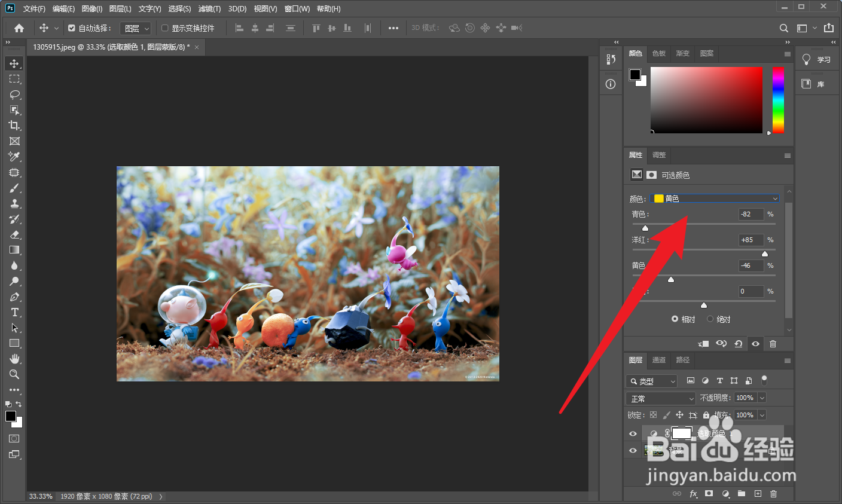842x504 pixels.
Task: Open the 正常 blend mode dropdown
Action: (x=661, y=398)
